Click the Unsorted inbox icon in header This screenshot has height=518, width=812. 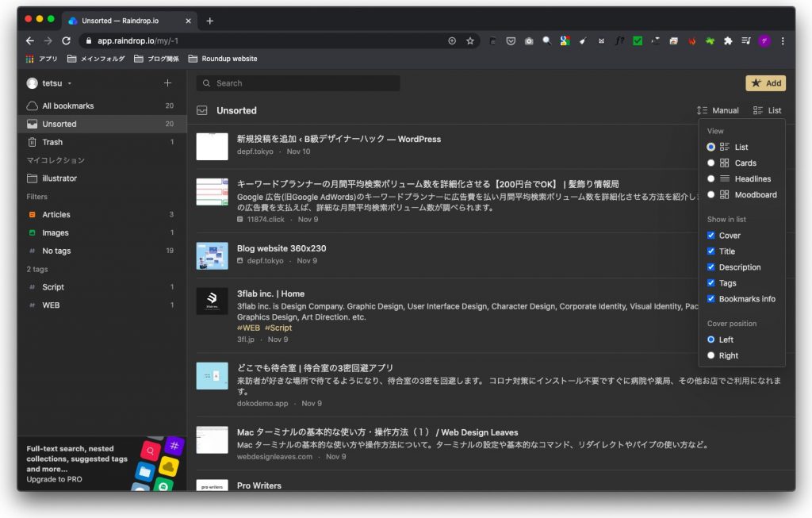point(202,110)
